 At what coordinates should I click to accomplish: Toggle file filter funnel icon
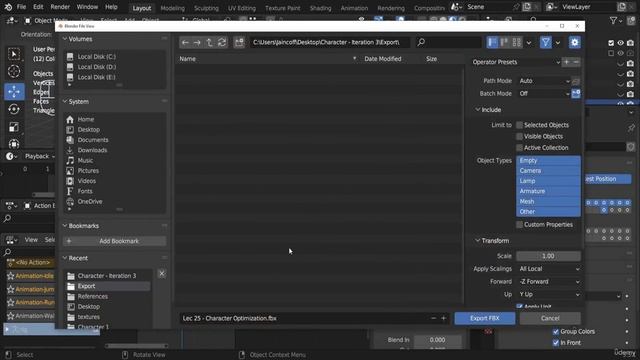(x=546, y=42)
